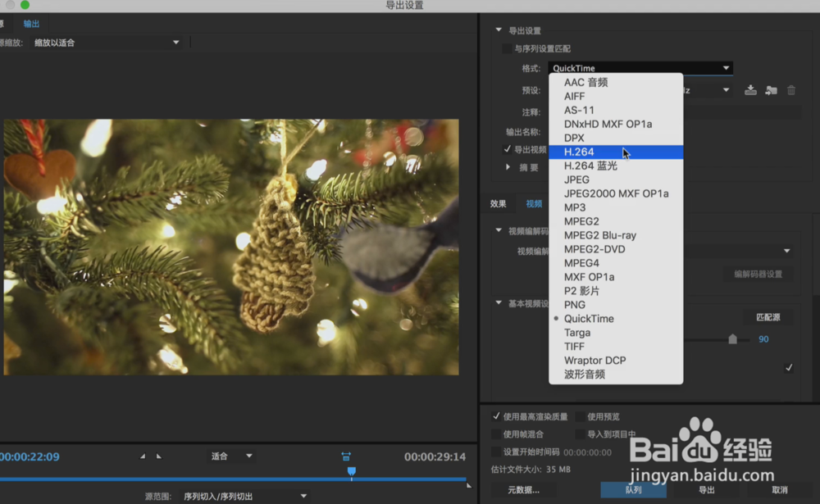Open the video codec dropdown arrow
820x504 pixels.
click(786, 251)
